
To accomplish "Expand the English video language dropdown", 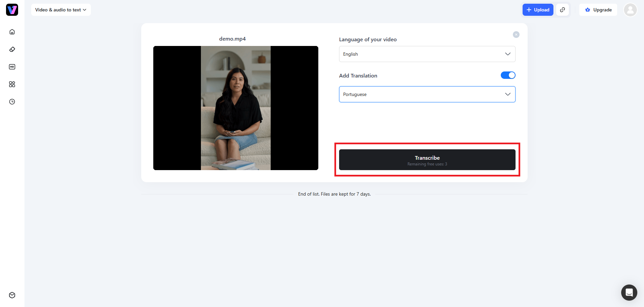I will point(427,54).
